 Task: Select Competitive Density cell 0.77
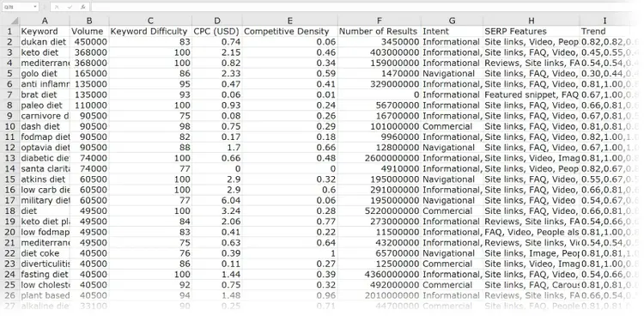pyautogui.click(x=290, y=222)
